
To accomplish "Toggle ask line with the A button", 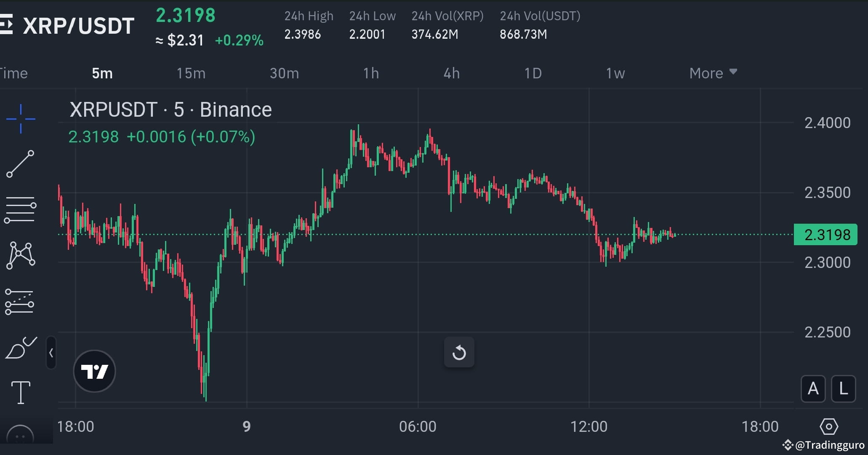I will click(813, 389).
